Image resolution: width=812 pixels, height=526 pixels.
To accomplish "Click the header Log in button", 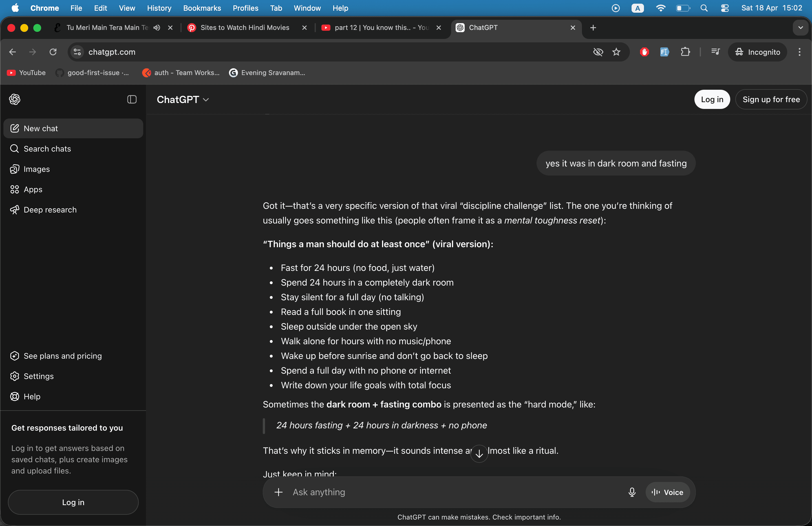I will [712, 99].
